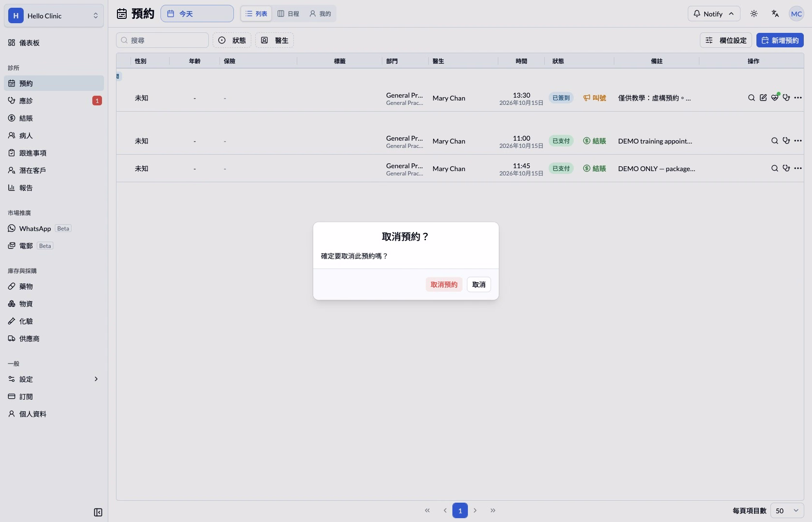Collapse the sidebar panel icon

click(x=98, y=512)
